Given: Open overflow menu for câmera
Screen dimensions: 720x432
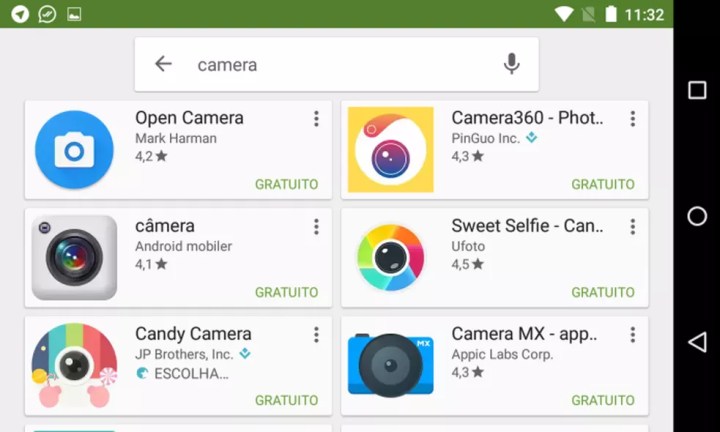Looking at the screenshot, I should (x=316, y=226).
